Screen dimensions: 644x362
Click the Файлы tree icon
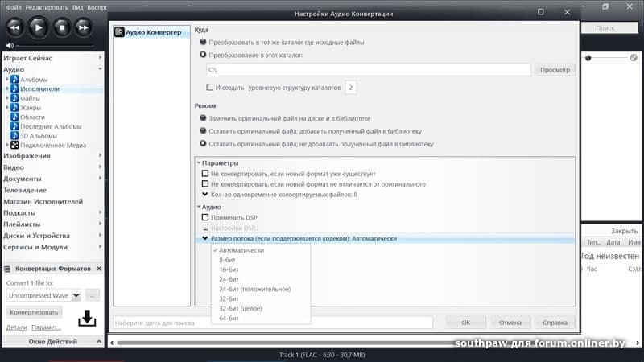(14, 98)
